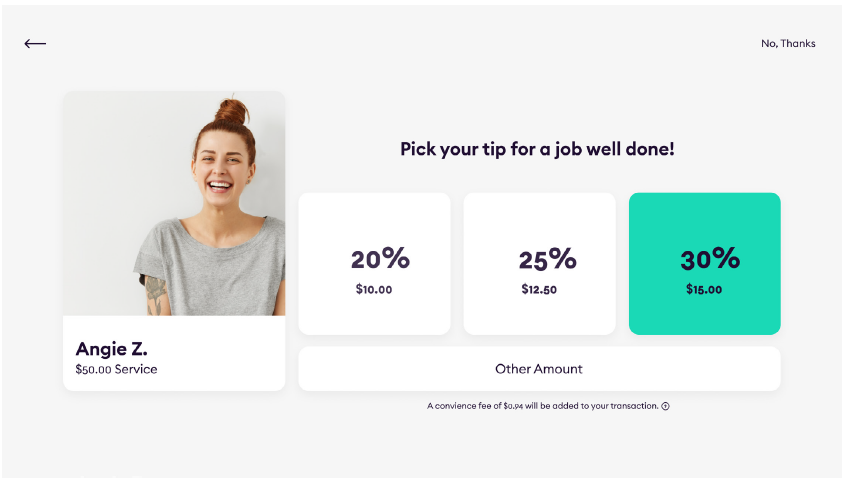The width and height of the screenshot is (849, 483).
Task: Tap the $12.50 tip amount
Action: tap(539, 290)
